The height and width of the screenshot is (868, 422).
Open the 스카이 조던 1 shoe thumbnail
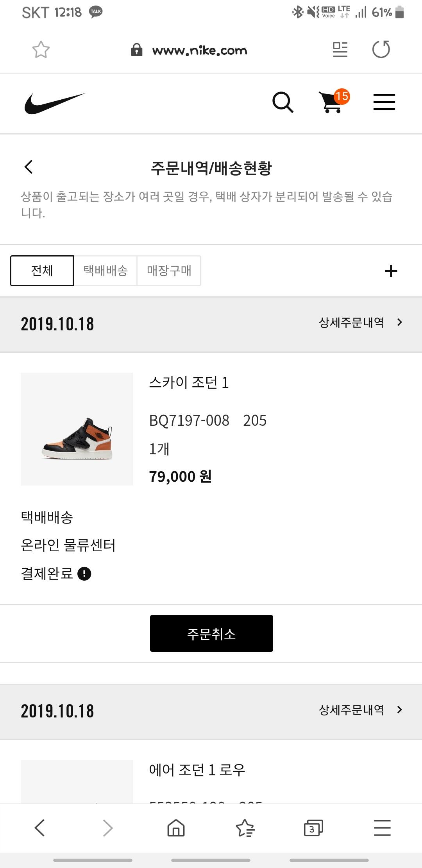[77, 429]
